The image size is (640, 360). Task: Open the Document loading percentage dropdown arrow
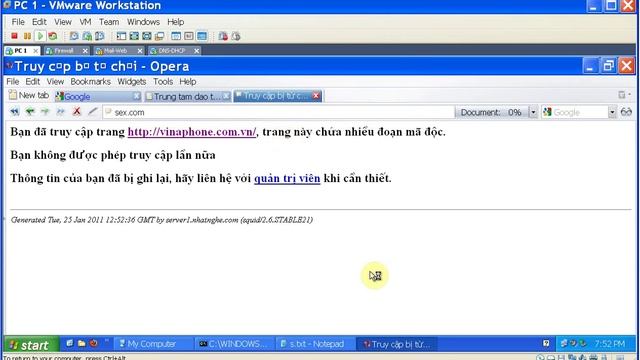533,112
